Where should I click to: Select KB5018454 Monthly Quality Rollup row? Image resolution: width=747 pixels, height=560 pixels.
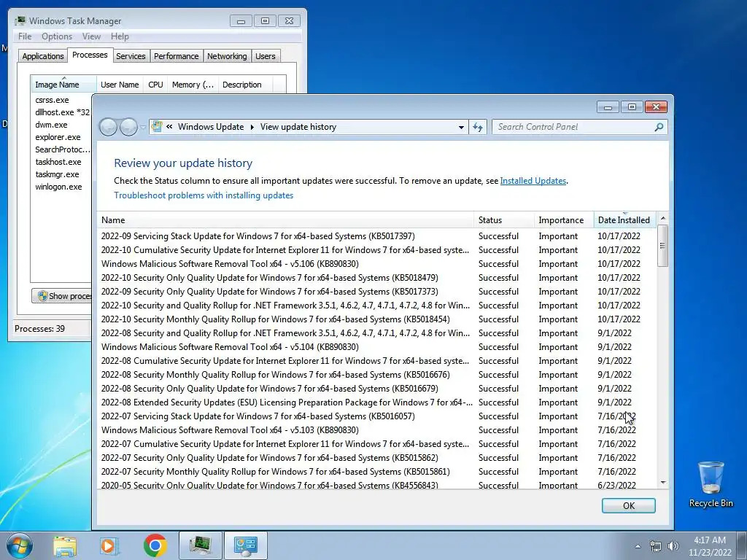click(x=376, y=319)
